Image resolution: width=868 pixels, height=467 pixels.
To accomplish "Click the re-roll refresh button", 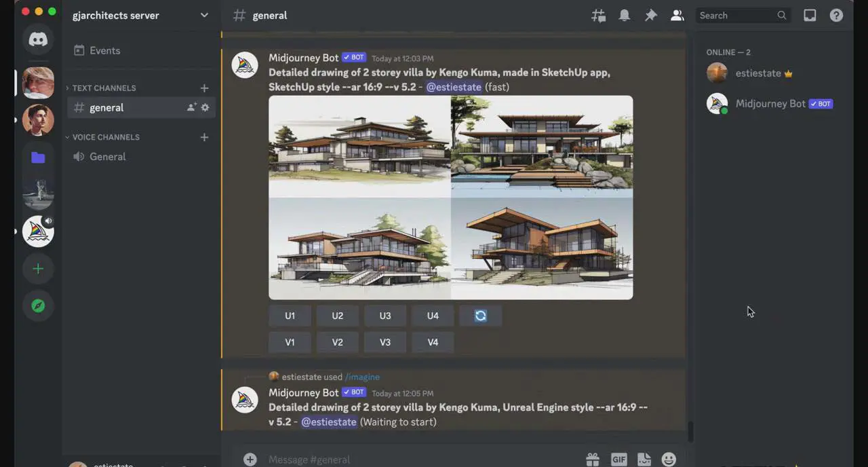I will [x=480, y=316].
